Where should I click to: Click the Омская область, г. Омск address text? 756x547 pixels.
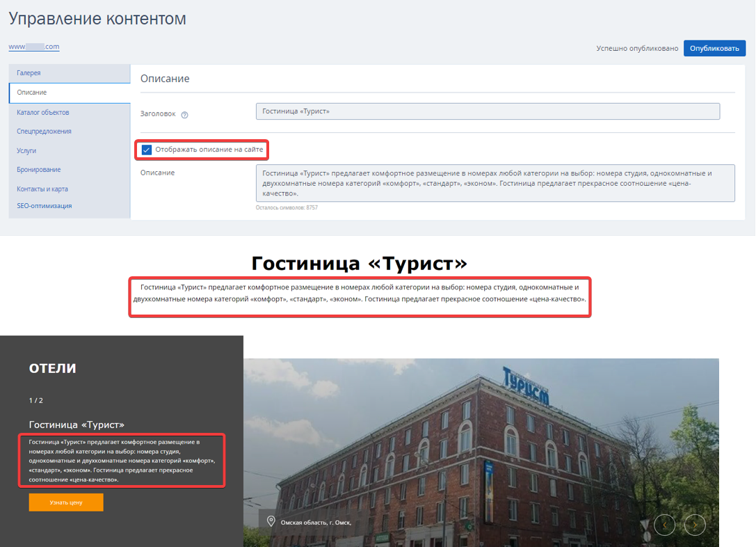(x=316, y=523)
